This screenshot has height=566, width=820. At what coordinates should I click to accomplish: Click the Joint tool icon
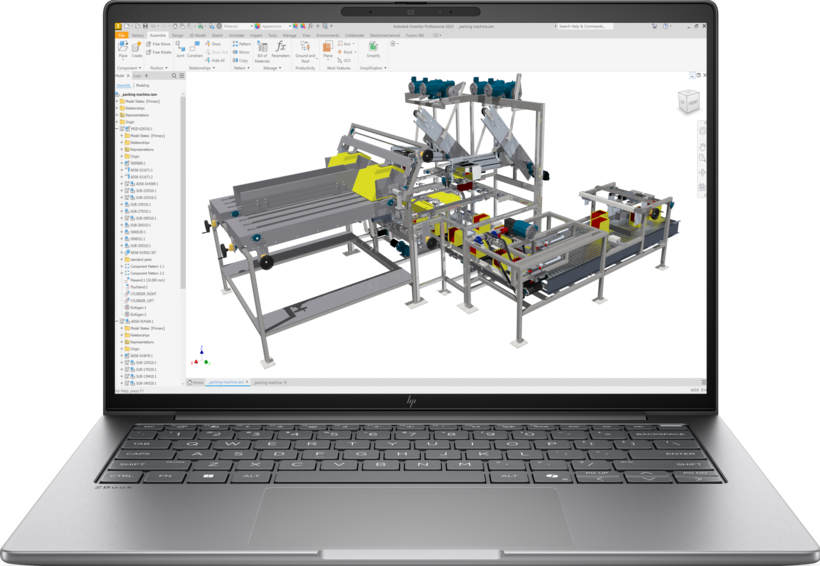click(180, 49)
